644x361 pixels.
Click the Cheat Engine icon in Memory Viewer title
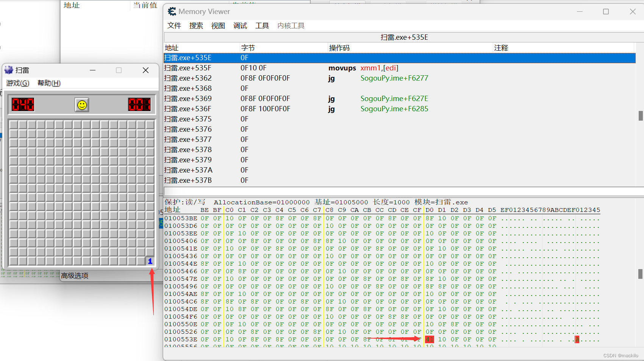click(x=172, y=12)
